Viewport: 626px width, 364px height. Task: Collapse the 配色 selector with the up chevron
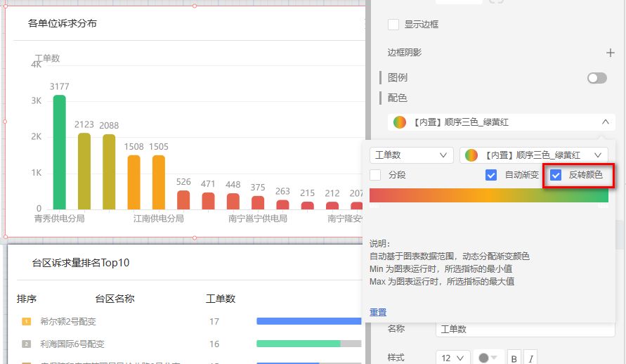[x=605, y=122]
